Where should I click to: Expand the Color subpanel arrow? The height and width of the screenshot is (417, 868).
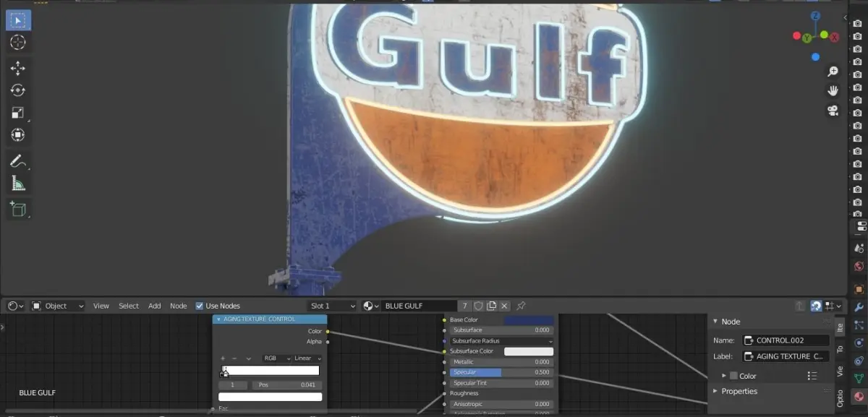coord(724,376)
